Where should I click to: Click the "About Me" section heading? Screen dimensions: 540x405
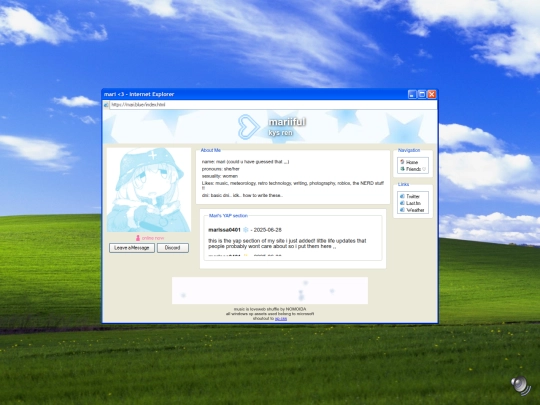click(x=211, y=150)
